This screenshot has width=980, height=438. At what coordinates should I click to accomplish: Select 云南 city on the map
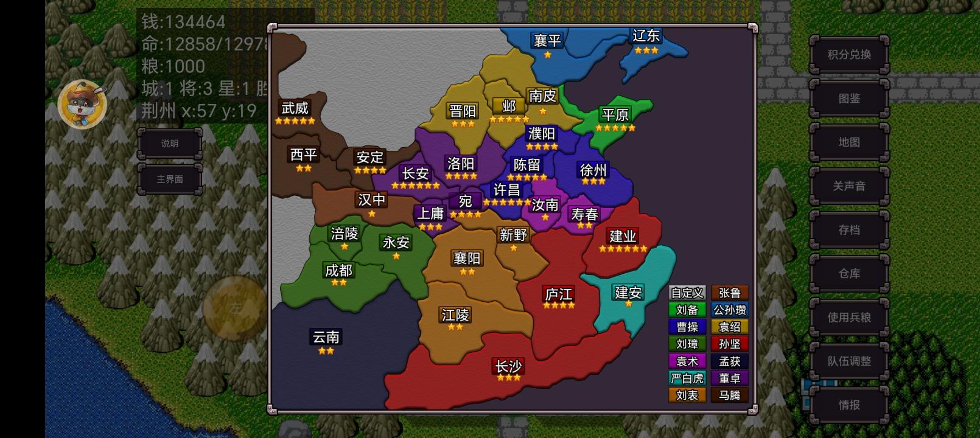pyautogui.click(x=326, y=337)
